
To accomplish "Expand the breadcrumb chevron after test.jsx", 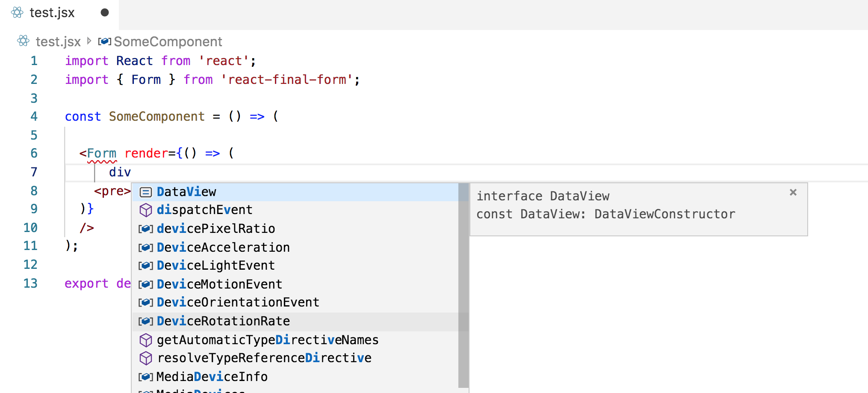I will point(89,41).
